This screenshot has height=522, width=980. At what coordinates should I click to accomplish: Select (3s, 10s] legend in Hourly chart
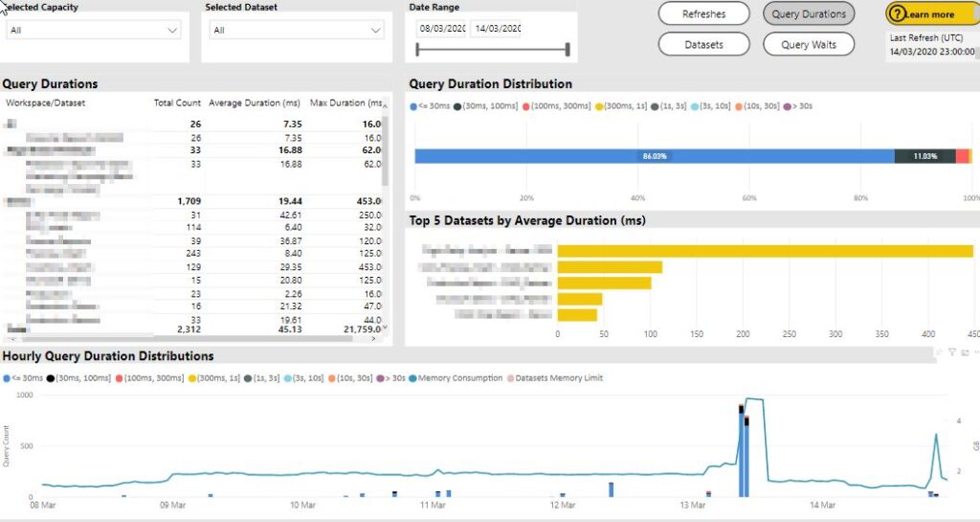pyautogui.click(x=303, y=378)
